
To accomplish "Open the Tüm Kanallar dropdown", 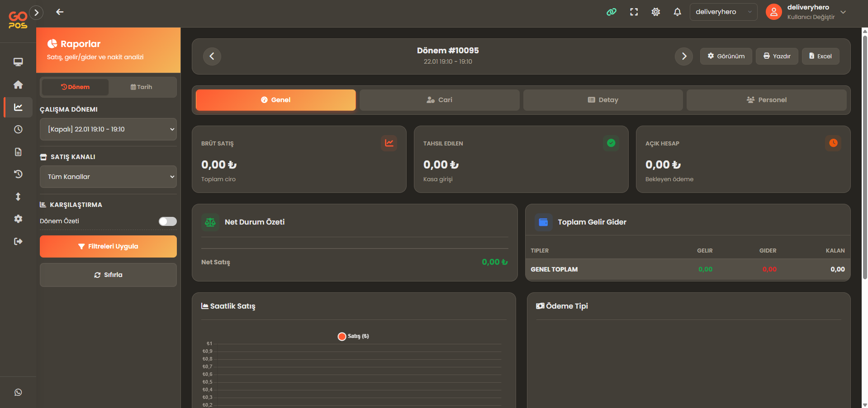I will [x=108, y=177].
